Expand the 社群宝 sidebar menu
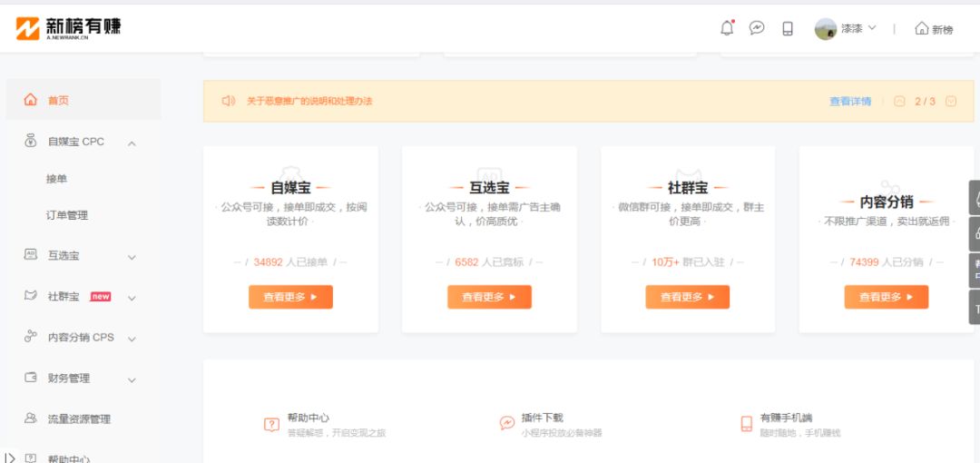The image size is (980, 463). [x=132, y=298]
